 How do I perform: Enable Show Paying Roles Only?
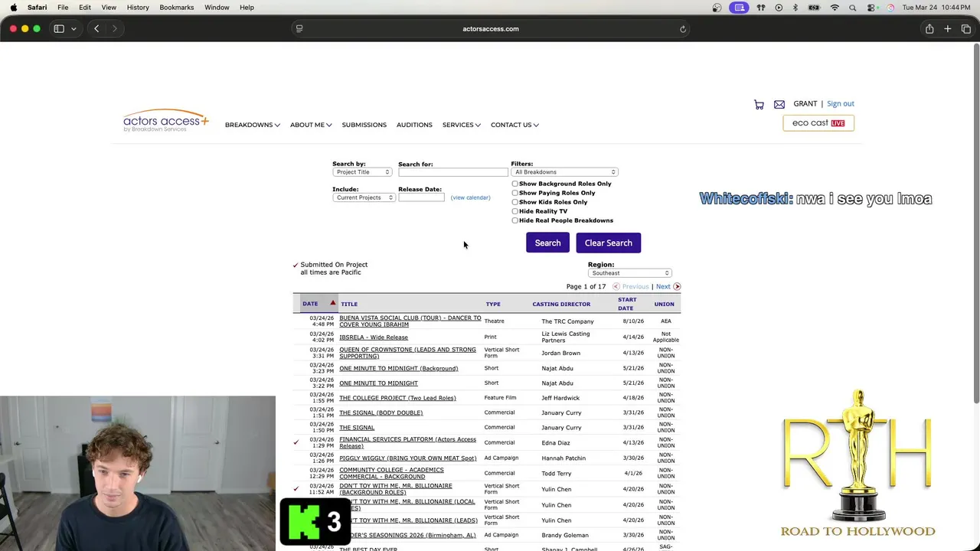coord(515,193)
